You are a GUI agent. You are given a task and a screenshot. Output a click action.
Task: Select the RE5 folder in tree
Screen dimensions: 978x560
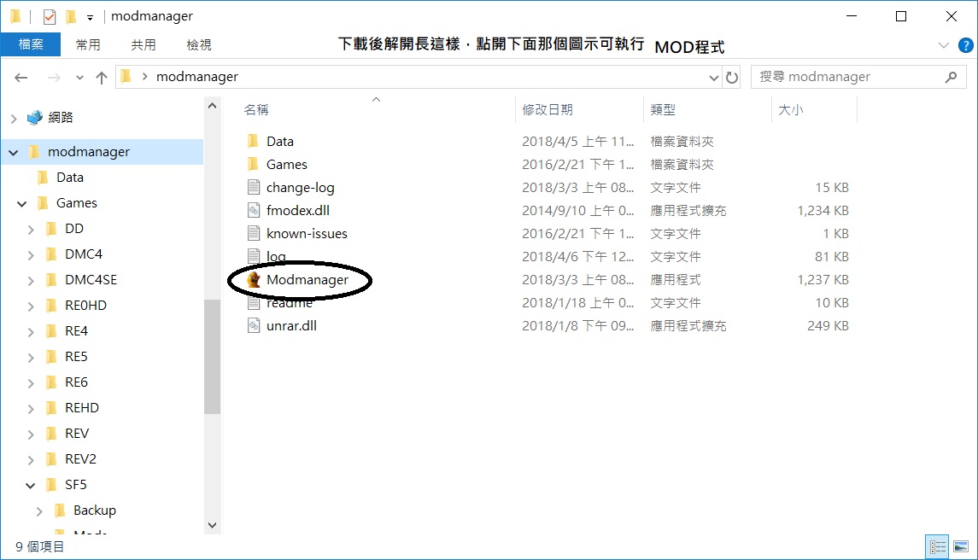76,357
